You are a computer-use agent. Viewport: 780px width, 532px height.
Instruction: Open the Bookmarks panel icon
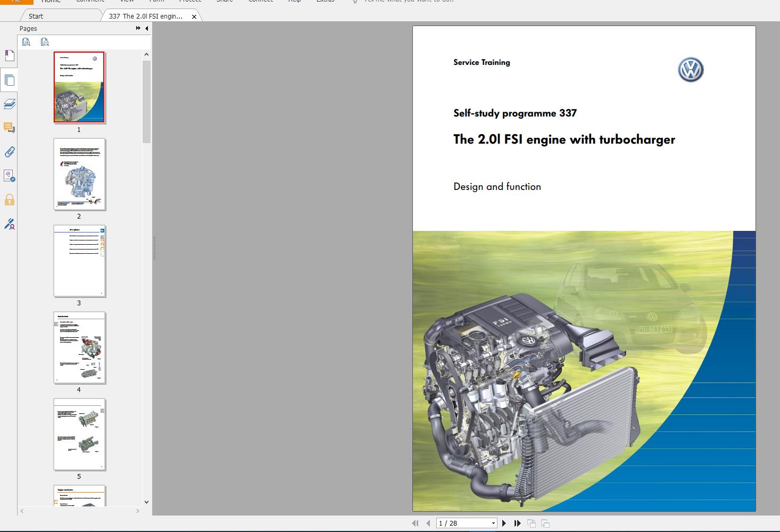(9, 56)
